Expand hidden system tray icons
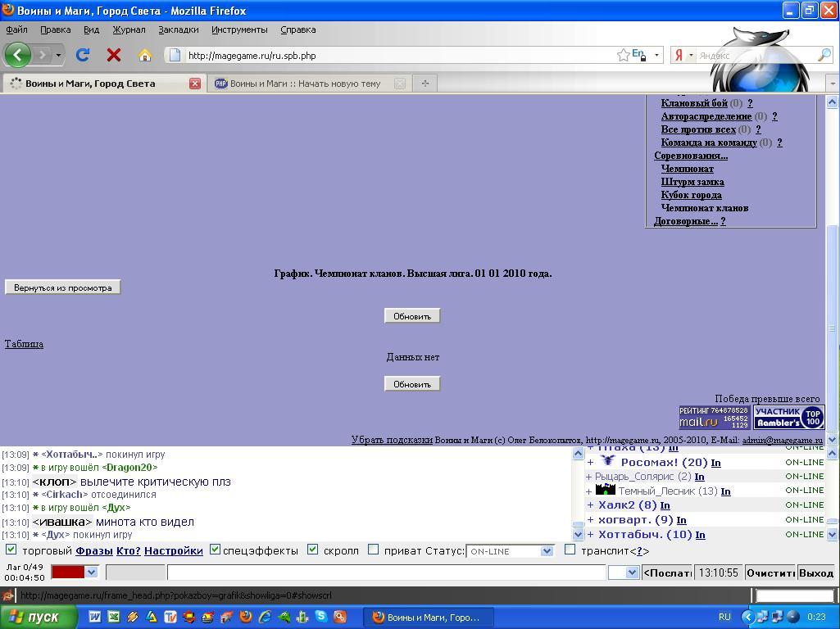Screen dimensions: 840x629 point(748,618)
